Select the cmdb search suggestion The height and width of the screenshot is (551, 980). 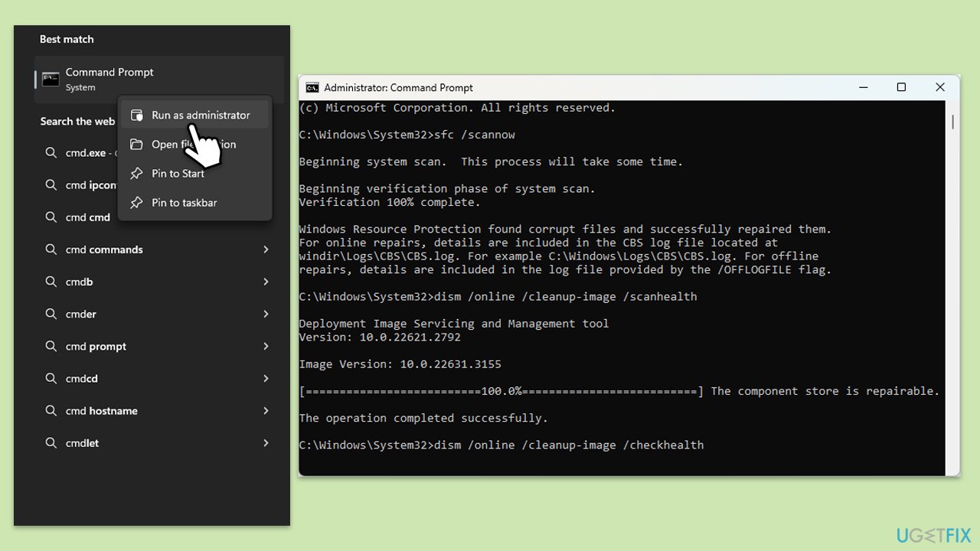tap(159, 282)
